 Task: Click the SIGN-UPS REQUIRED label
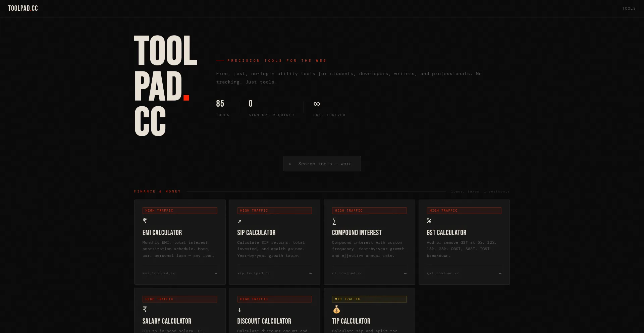[271, 115]
